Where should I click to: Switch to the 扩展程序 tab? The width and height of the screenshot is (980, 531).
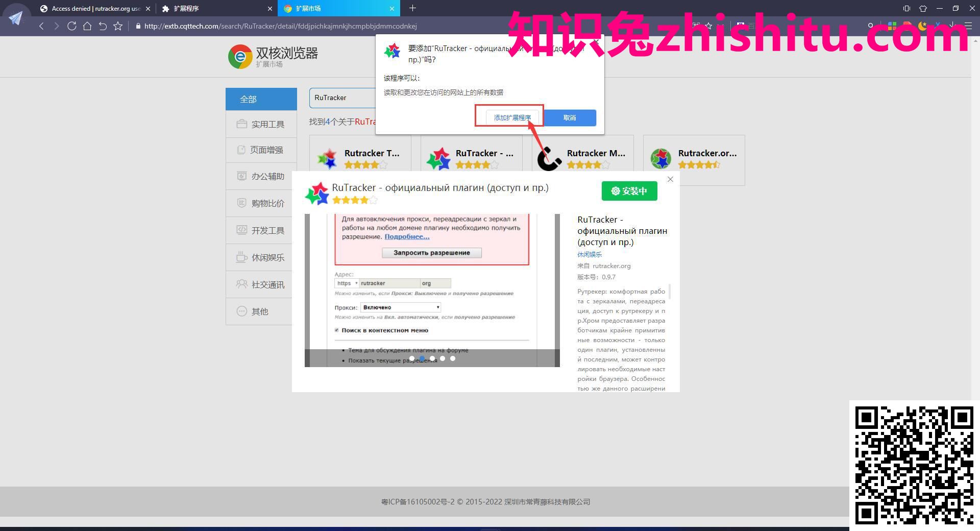pos(217,9)
